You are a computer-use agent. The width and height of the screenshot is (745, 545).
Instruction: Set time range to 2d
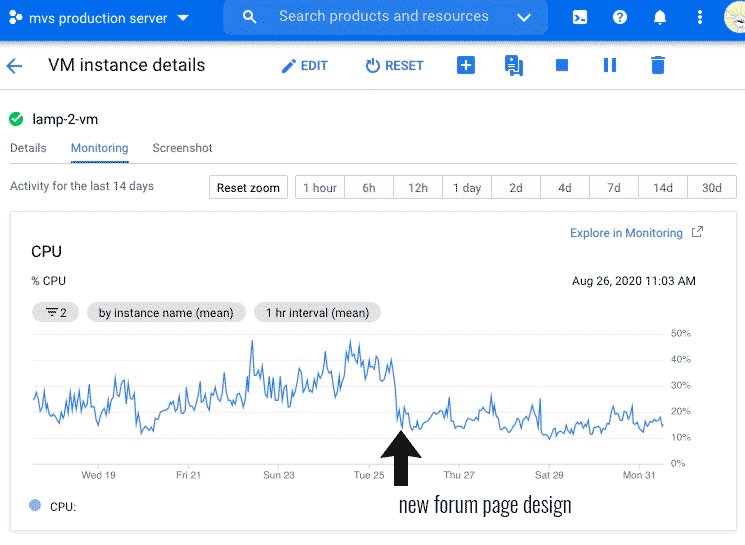tap(516, 188)
